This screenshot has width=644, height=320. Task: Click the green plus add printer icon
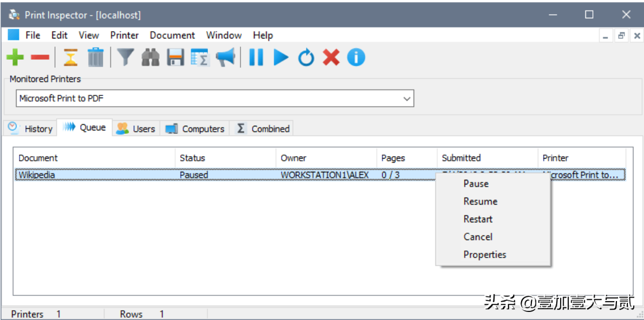15,57
